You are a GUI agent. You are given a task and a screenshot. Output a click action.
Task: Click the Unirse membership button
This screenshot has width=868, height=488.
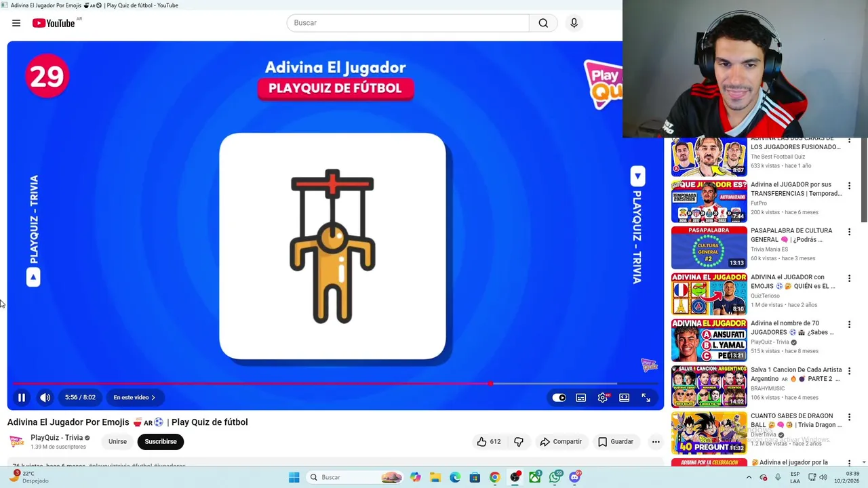click(x=118, y=442)
